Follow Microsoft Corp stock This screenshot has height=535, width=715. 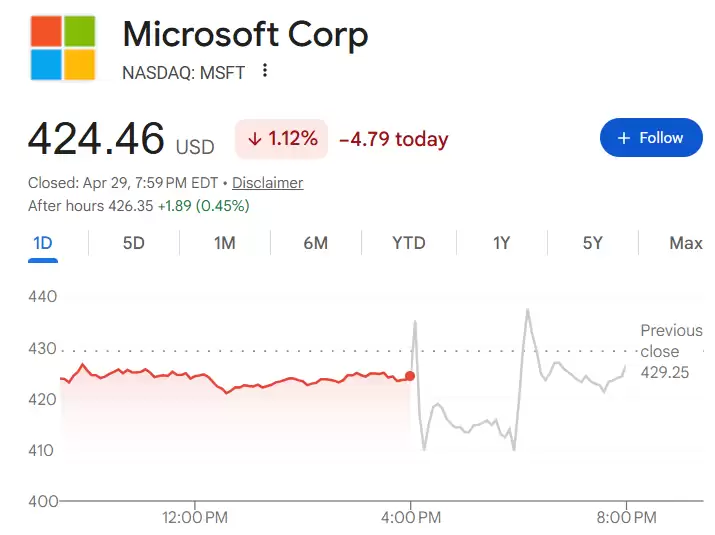point(651,138)
